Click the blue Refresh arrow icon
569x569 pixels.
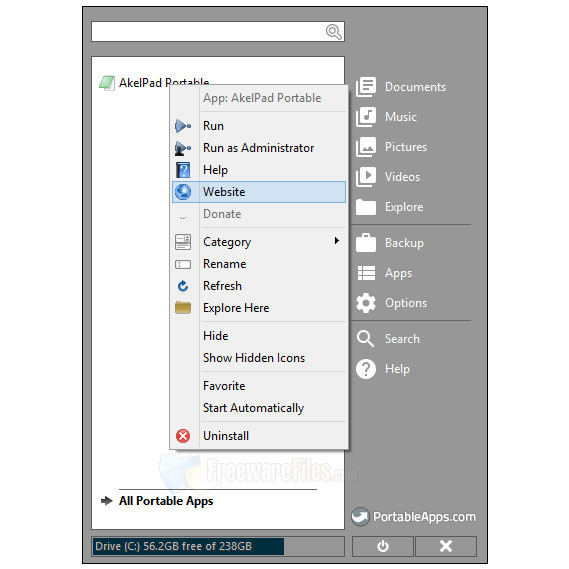(183, 286)
